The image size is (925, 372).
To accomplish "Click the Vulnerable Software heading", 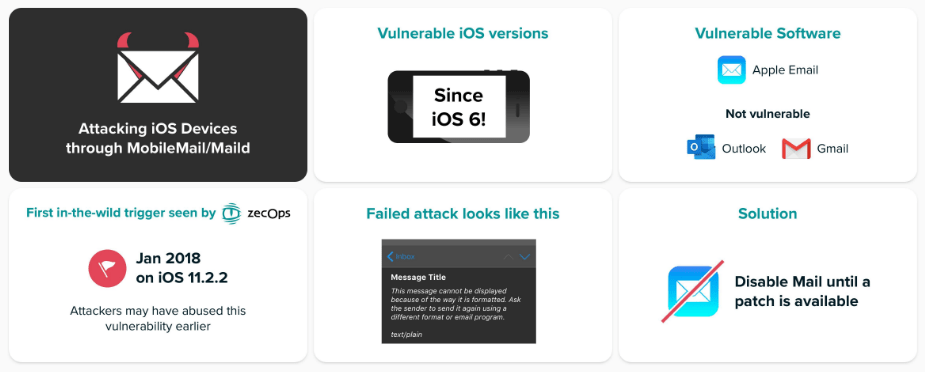I will pyautogui.click(x=767, y=33).
